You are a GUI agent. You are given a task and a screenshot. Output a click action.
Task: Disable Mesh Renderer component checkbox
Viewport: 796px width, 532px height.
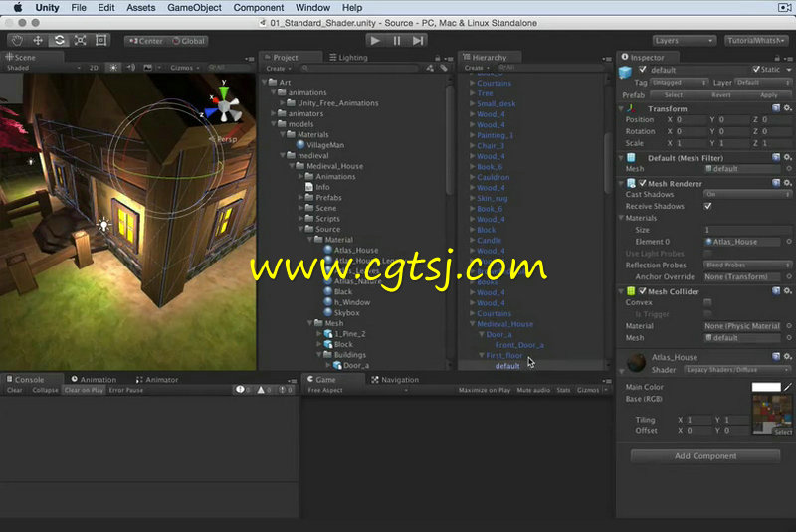(x=643, y=183)
